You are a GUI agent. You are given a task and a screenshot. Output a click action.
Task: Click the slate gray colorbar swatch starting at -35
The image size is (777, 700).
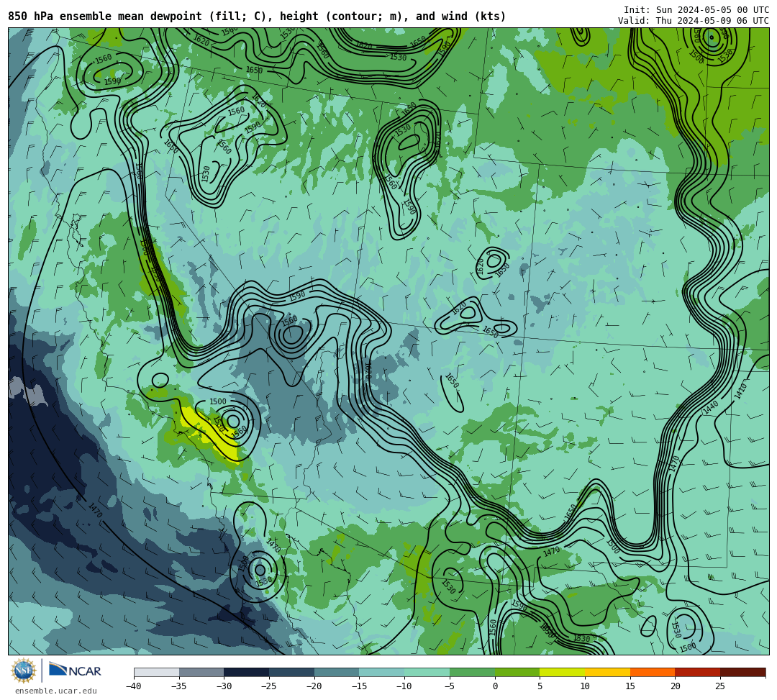(x=201, y=672)
